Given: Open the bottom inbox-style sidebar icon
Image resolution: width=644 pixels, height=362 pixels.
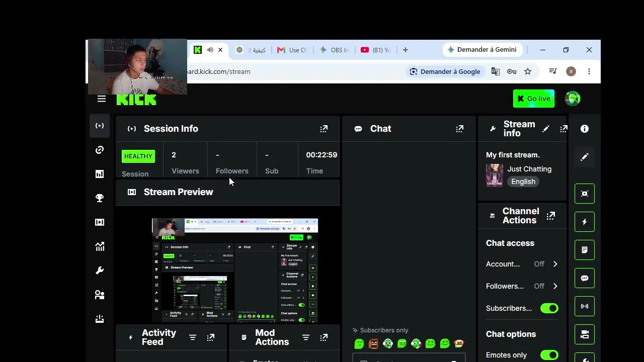Looking at the screenshot, I should pos(100,319).
